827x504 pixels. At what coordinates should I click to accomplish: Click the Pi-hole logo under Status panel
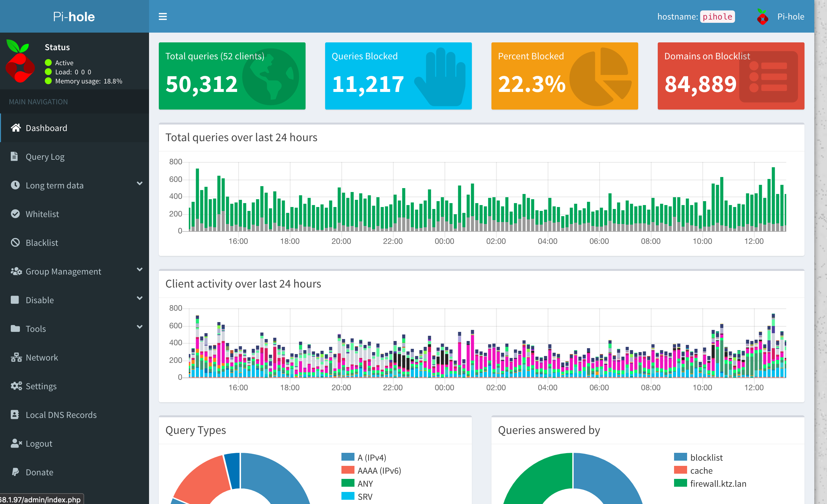[20, 61]
